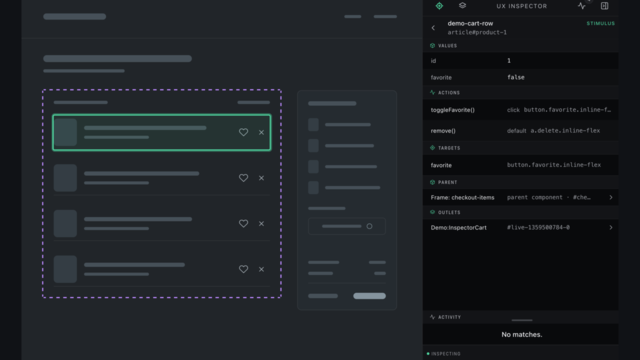Screen dimensions: 640x360
Task: Select the radio circle in the summary card field
Action: 369,226
